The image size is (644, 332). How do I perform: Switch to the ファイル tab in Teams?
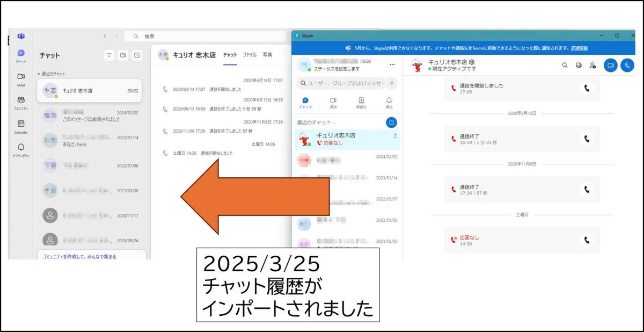click(x=249, y=55)
